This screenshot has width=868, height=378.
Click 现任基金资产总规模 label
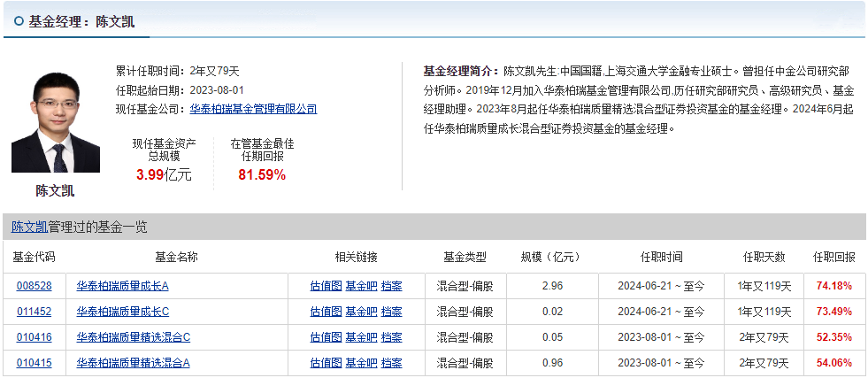click(x=164, y=150)
